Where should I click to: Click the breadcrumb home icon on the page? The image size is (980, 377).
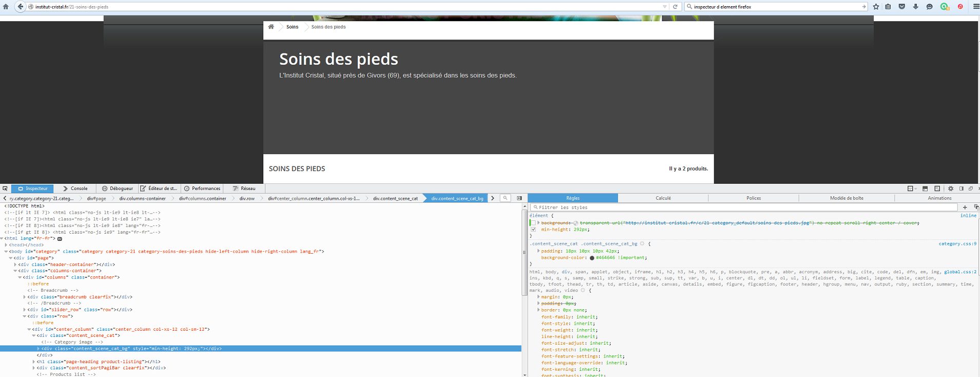point(271,27)
